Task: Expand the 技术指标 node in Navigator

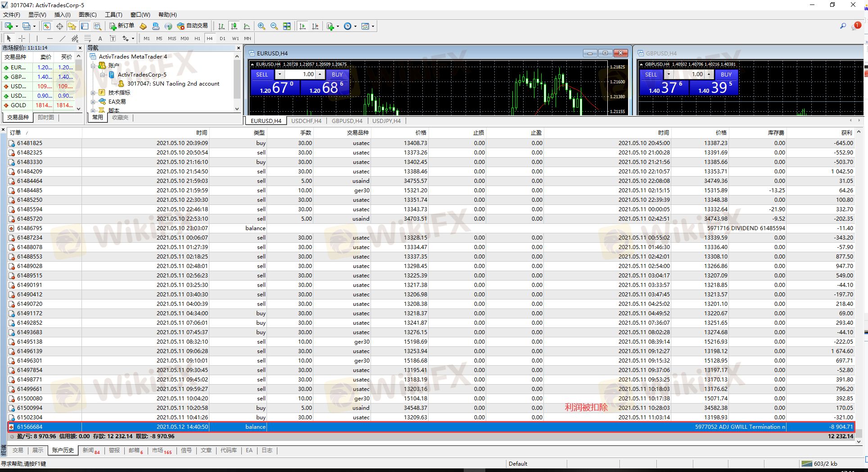Action: point(93,92)
